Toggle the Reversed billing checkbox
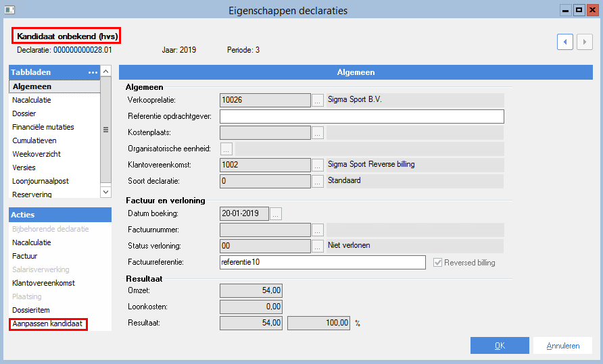The image size is (603, 364). [437, 263]
